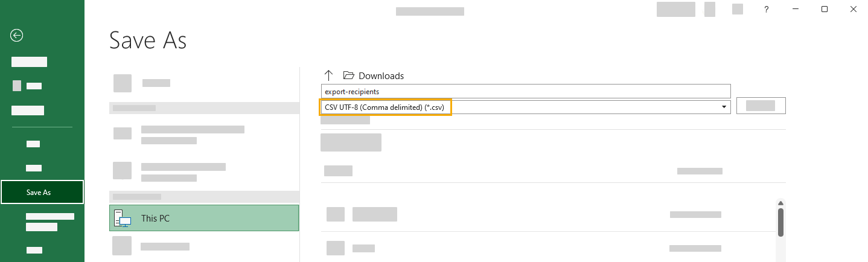Image resolution: width=868 pixels, height=262 pixels.
Task: Close the Excel window
Action: 854,9
